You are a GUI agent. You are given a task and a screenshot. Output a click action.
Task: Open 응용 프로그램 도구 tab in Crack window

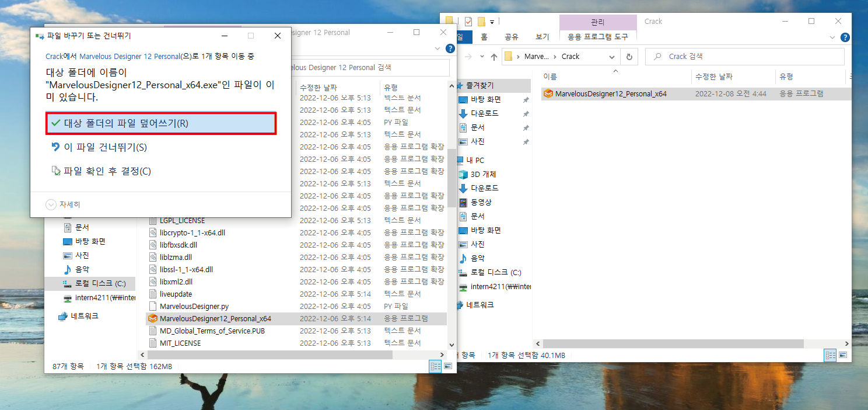[x=597, y=37]
